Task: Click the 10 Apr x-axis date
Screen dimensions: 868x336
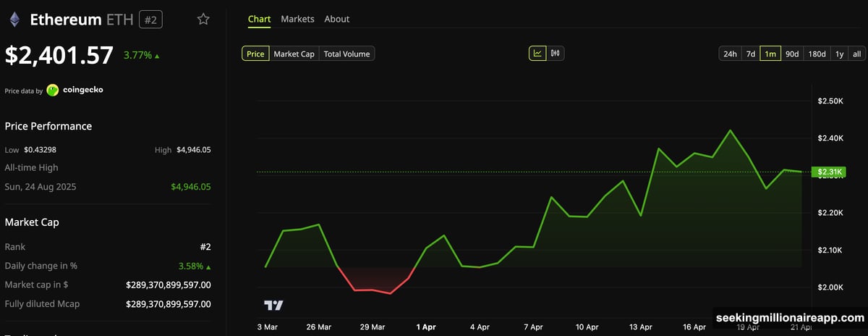Action: (586, 327)
